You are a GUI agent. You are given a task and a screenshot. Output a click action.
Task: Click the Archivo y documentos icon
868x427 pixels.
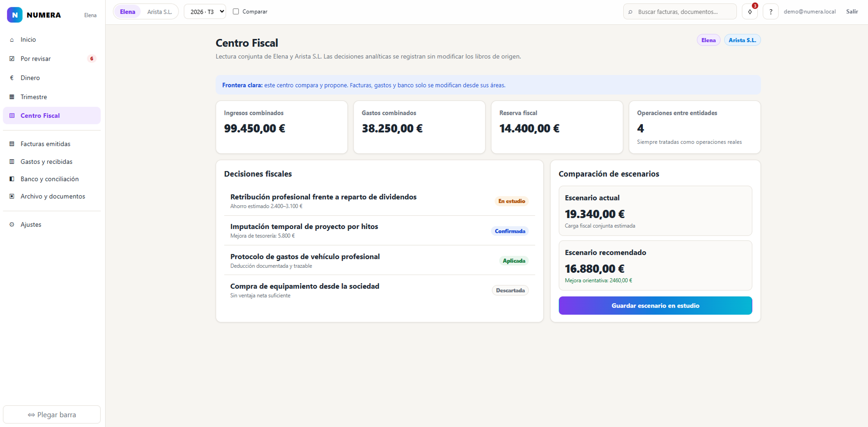click(12, 196)
